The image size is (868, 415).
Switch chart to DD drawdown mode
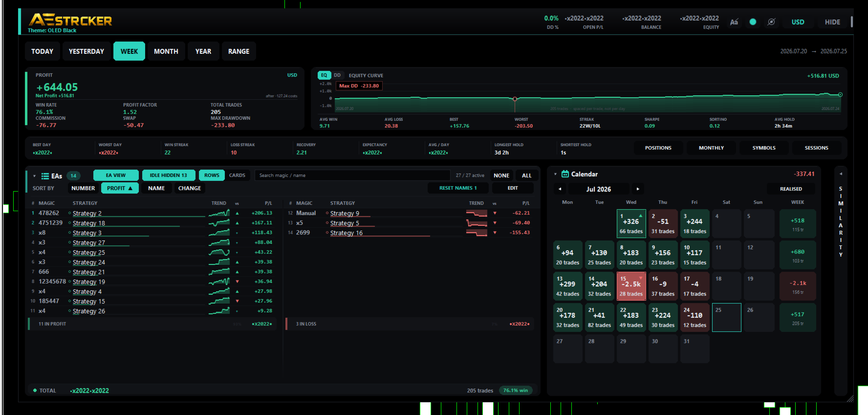click(337, 75)
